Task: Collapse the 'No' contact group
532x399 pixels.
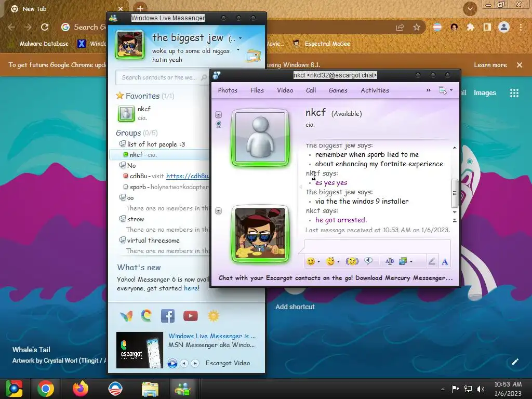Action: (x=123, y=165)
